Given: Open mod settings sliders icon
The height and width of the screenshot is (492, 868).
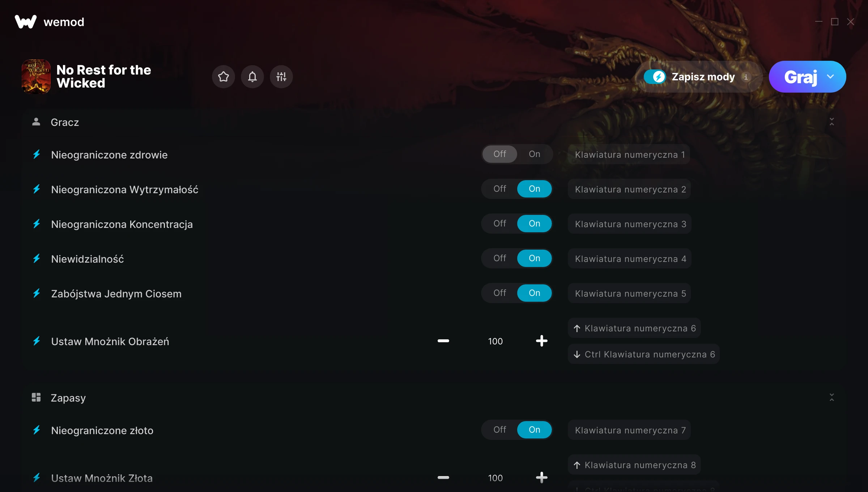Looking at the screenshot, I should point(281,77).
